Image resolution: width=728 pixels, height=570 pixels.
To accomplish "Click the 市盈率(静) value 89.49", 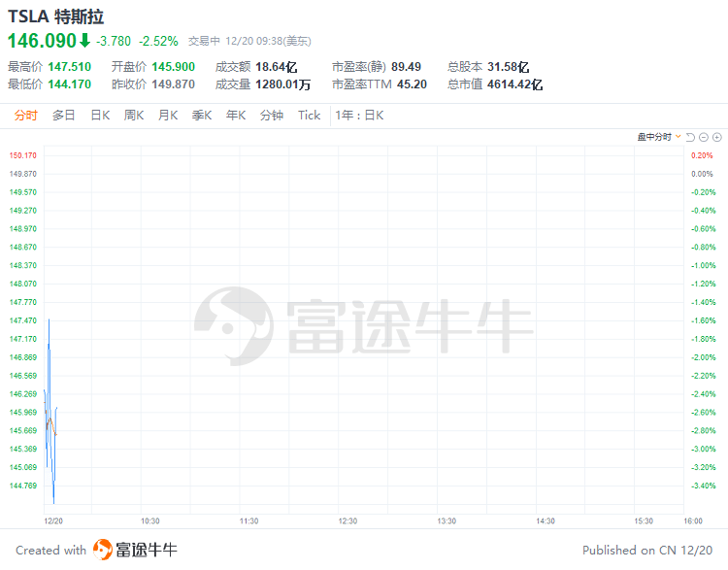I will (x=407, y=67).
